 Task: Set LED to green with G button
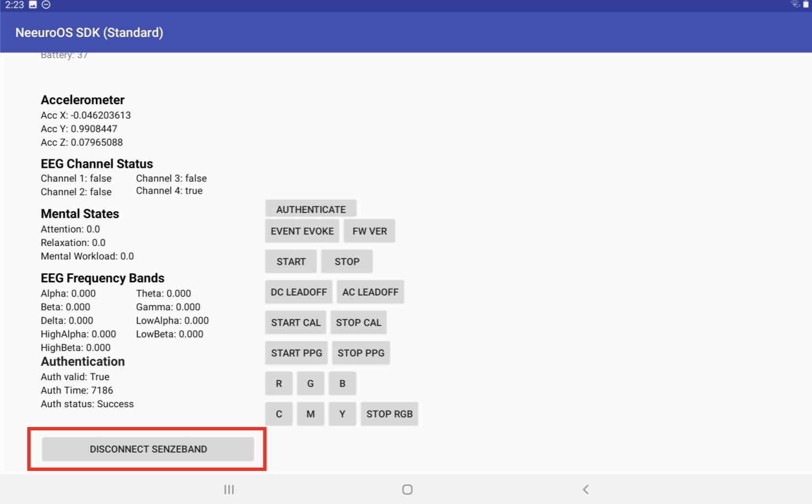tap(310, 383)
